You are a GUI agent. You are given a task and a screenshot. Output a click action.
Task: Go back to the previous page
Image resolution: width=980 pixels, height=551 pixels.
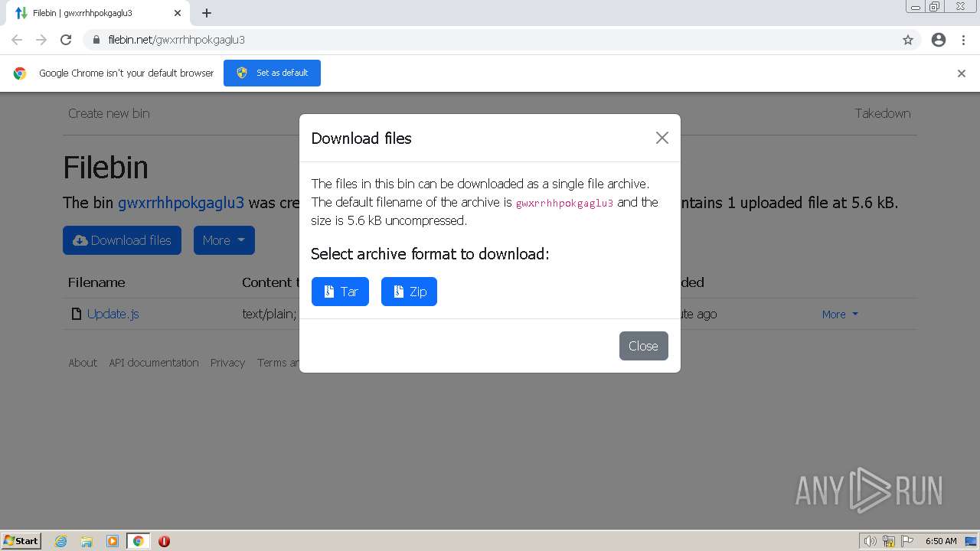[17, 40]
